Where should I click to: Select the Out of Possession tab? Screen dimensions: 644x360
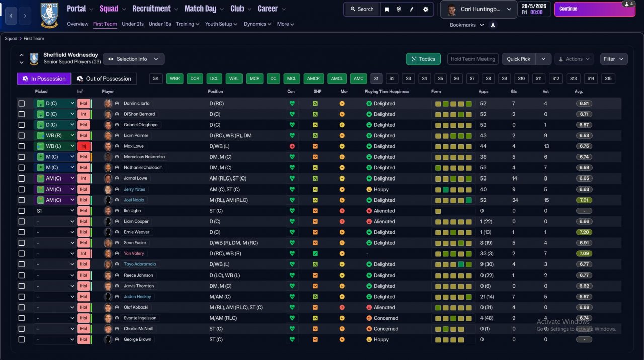pyautogui.click(x=104, y=79)
